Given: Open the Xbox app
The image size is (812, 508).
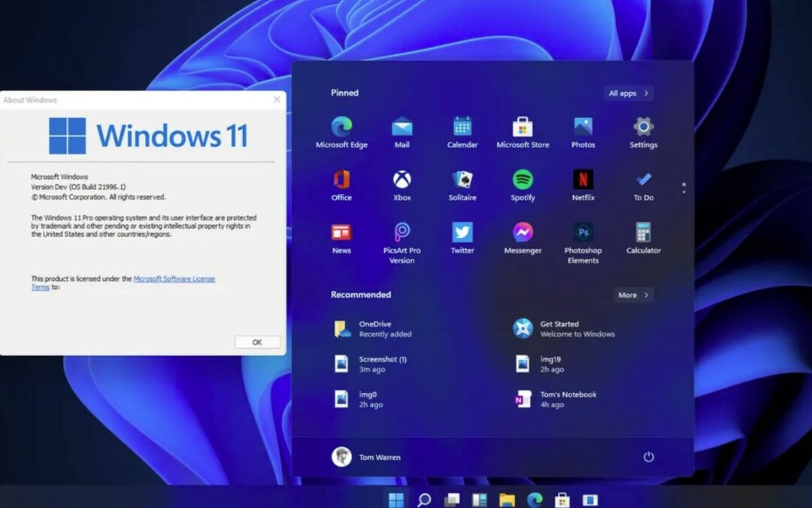Looking at the screenshot, I should 401,186.
